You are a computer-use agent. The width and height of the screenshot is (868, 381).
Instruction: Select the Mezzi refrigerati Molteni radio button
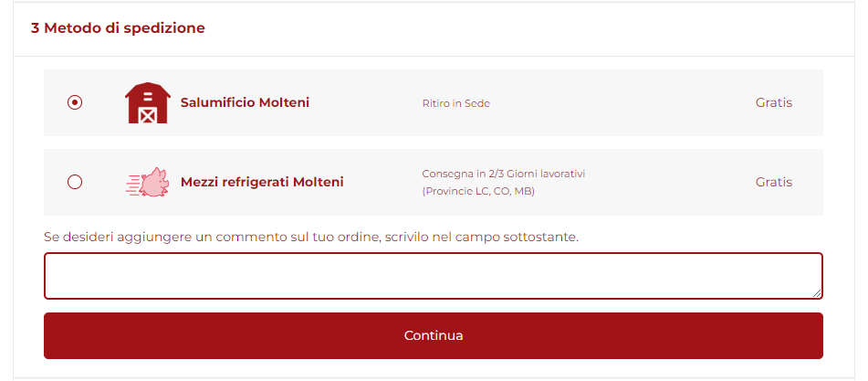75,182
